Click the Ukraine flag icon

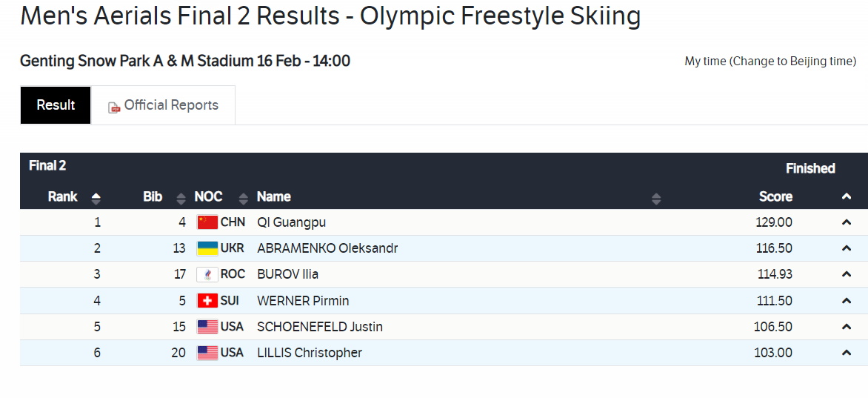(x=207, y=248)
